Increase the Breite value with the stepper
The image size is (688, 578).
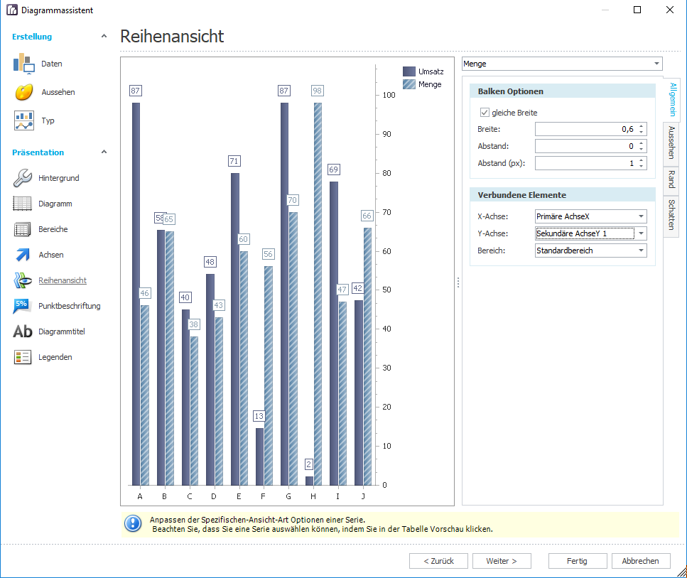click(641, 126)
